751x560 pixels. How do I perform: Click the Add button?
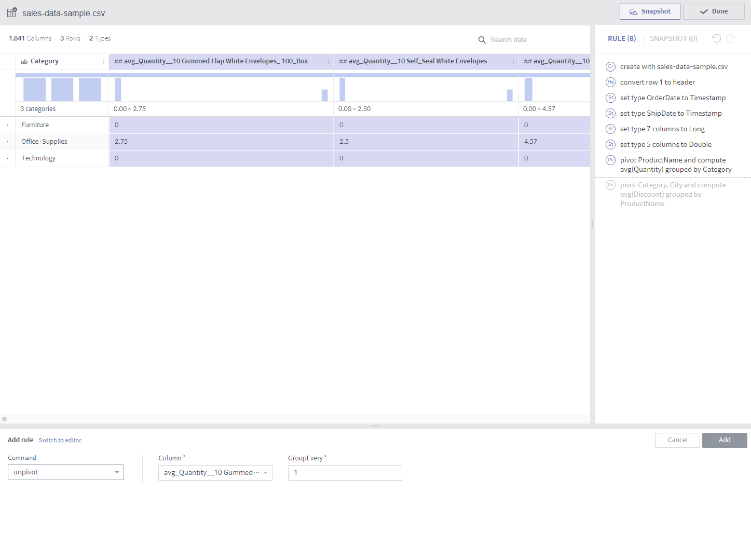[x=725, y=440]
